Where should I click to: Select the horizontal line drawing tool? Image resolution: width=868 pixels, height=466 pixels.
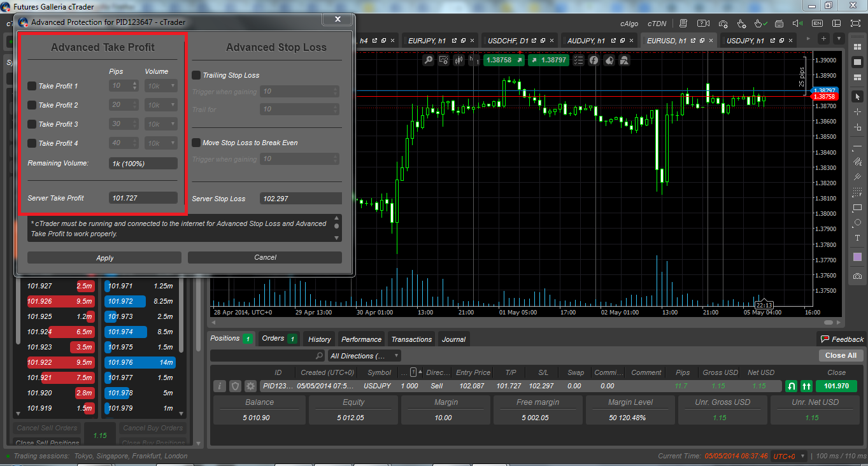click(857, 147)
